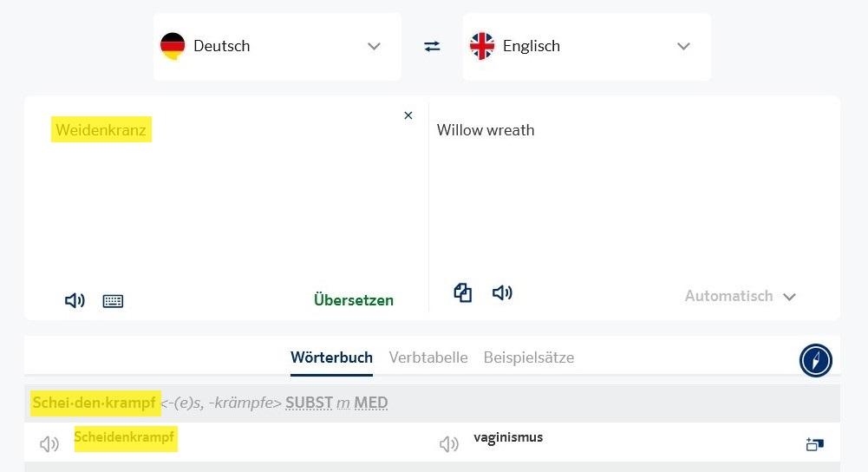Listen to the Willow wreath translation

pyautogui.click(x=502, y=292)
